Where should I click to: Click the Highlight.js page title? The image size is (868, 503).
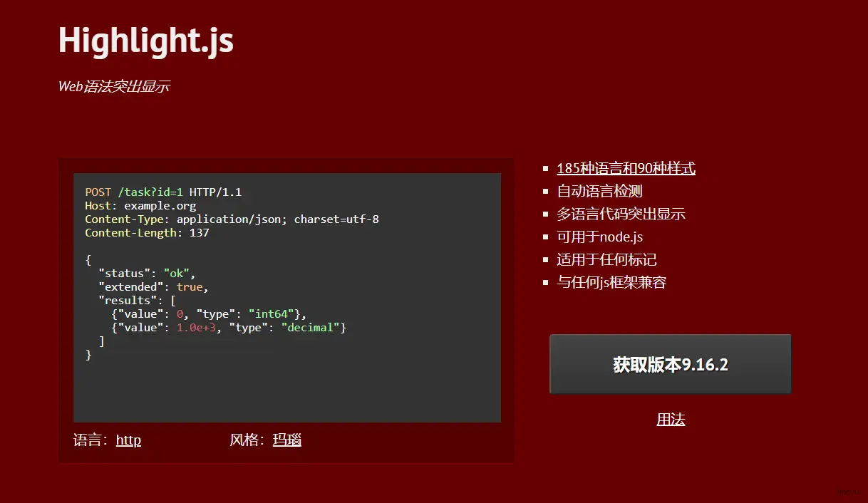tap(146, 40)
